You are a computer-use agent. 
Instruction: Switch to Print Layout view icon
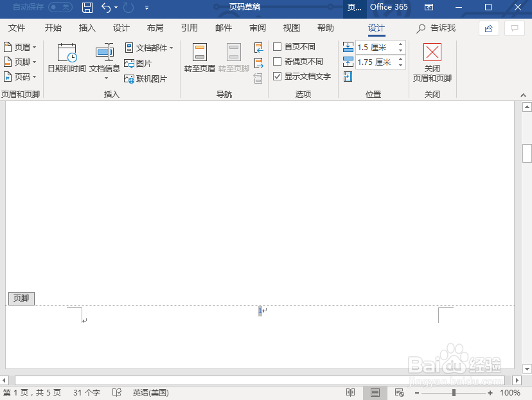(375, 393)
